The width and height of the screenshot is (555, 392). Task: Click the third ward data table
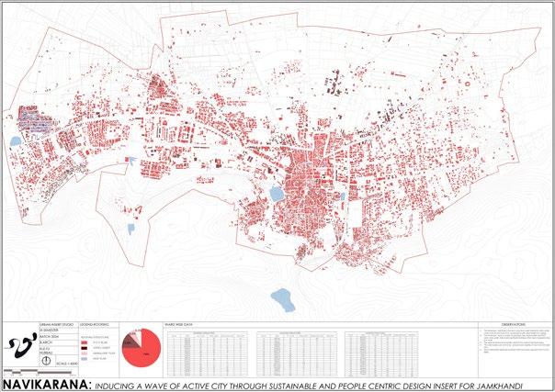coord(381,353)
